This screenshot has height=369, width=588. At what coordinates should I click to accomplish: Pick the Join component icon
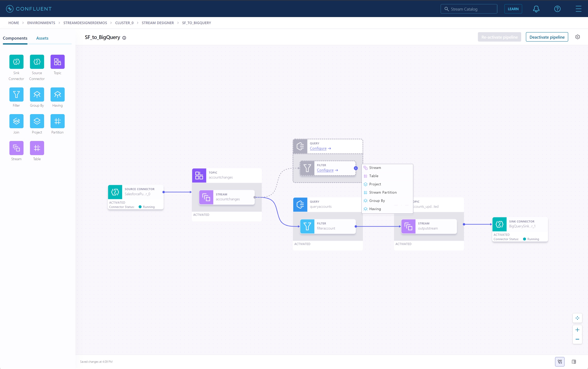pyautogui.click(x=16, y=121)
